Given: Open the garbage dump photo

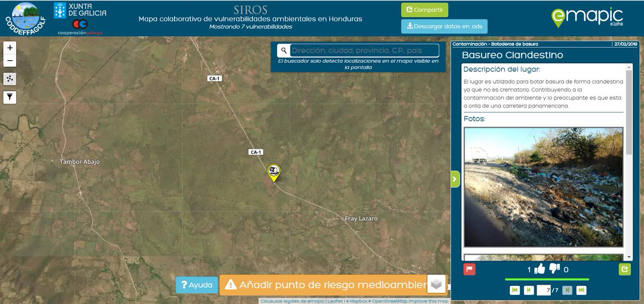Looking at the screenshot, I should [544, 187].
